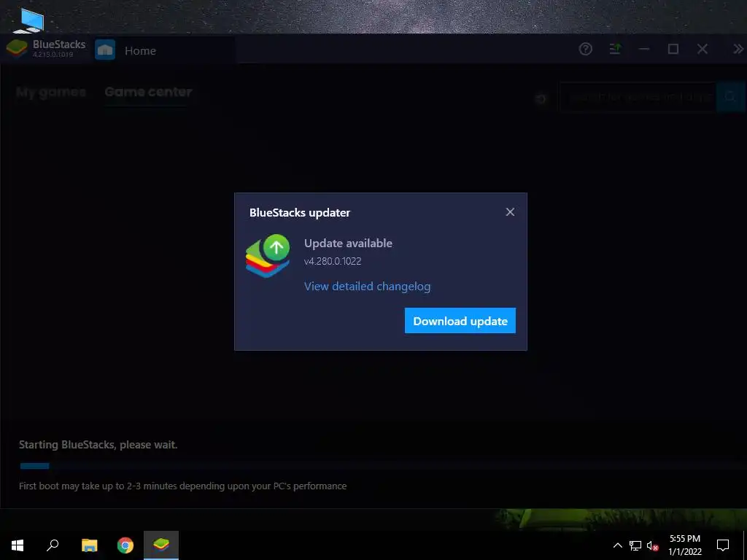747x560 pixels.
Task: Open the View detailed changelog link
Action: (367, 286)
